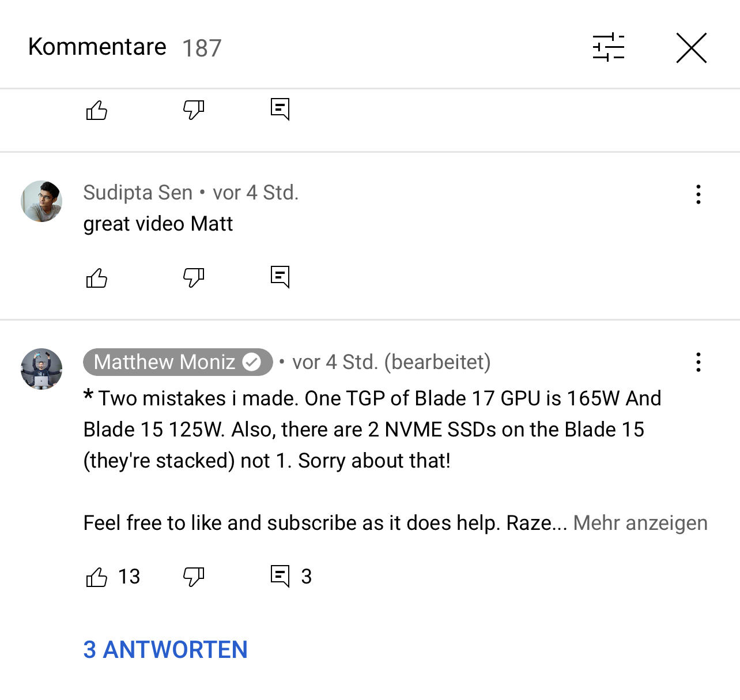Open options menu for Sudipta Sen's comment
This screenshot has width=740, height=700.
point(699,194)
